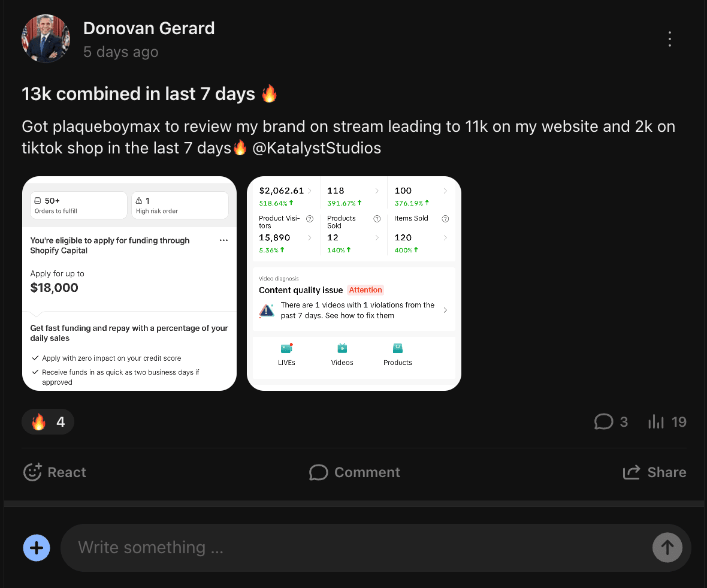This screenshot has height=588, width=707.
Task: Open the Shopify Capital screenshot thumbnail
Action: [x=129, y=284]
